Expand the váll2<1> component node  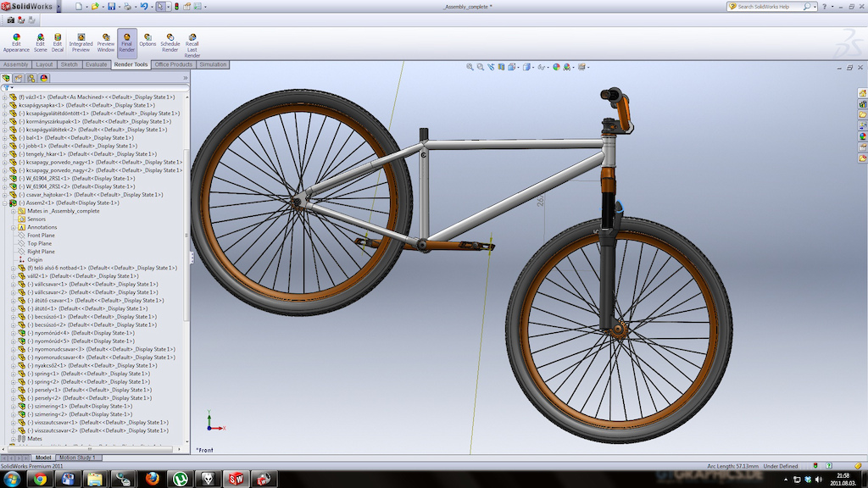pos(14,276)
